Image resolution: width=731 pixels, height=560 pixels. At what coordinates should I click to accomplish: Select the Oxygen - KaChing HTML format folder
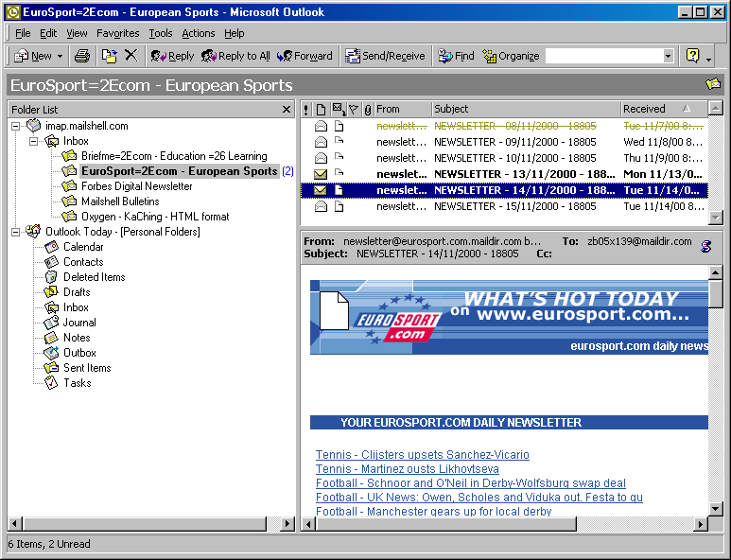155,217
